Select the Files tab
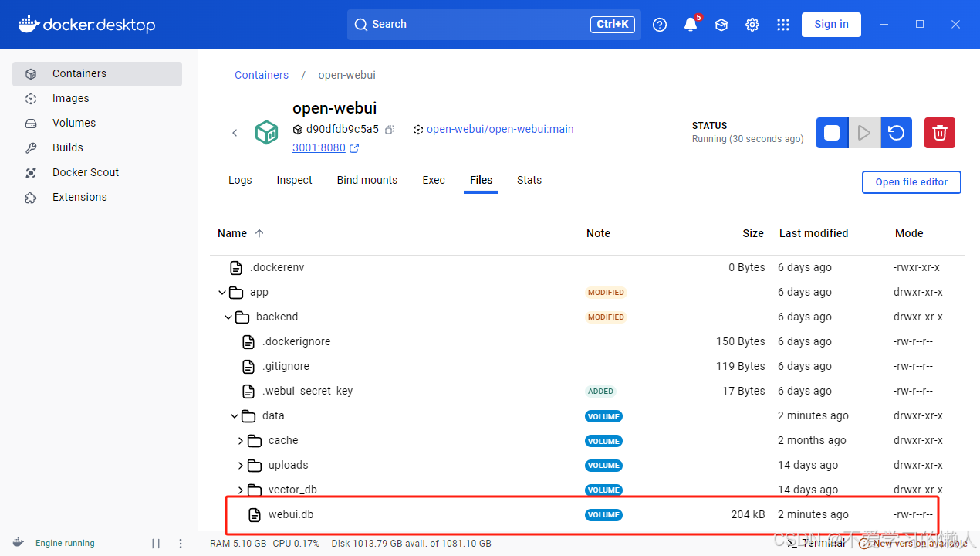The height and width of the screenshot is (556, 980). pyautogui.click(x=481, y=180)
